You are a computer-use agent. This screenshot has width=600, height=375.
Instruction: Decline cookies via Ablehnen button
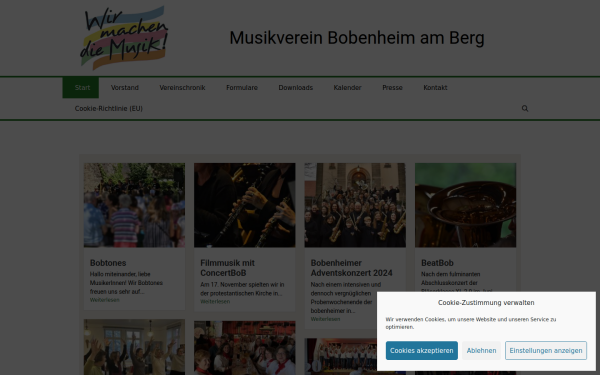point(481,351)
